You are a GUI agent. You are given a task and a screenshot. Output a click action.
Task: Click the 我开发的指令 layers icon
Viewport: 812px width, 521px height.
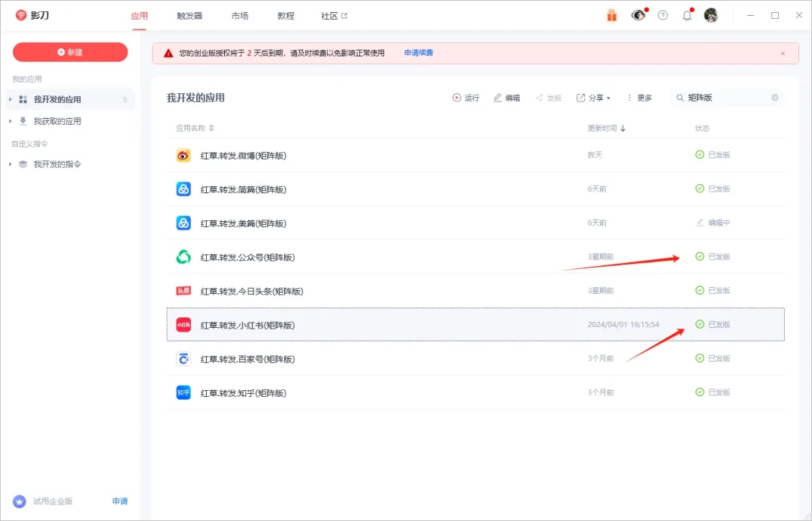click(23, 164)
